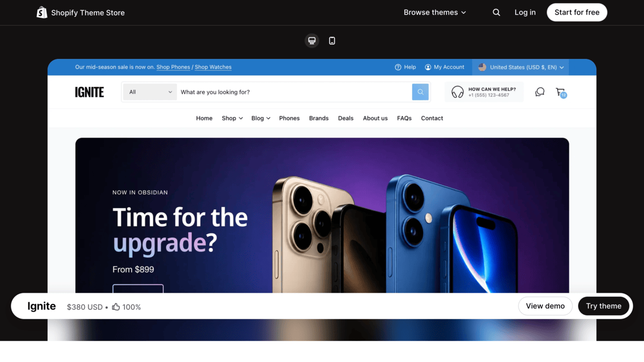Screen dimensions: 644x362
Task: Click the Shopify bag logo icon
Action: pyautogui.click(x=42, y=12)
